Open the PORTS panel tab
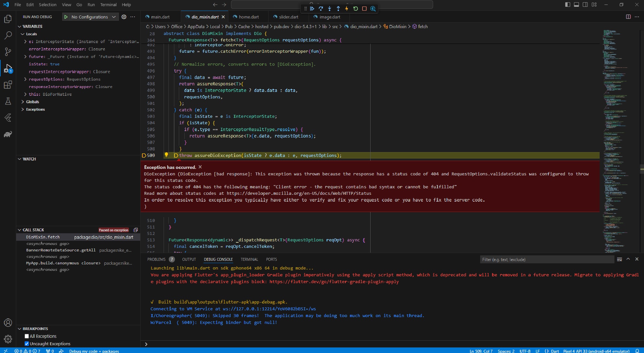644x353 pixels. pos(271,259)
